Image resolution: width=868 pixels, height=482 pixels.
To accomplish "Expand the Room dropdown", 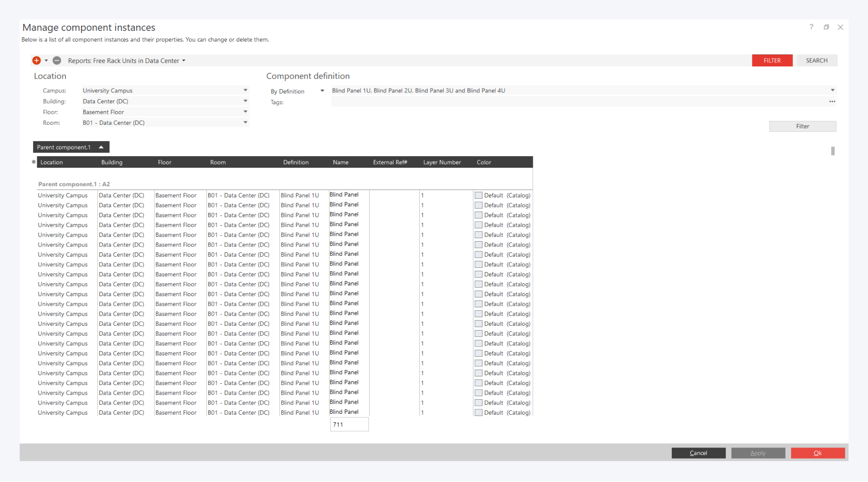I will tap(245, 123).
